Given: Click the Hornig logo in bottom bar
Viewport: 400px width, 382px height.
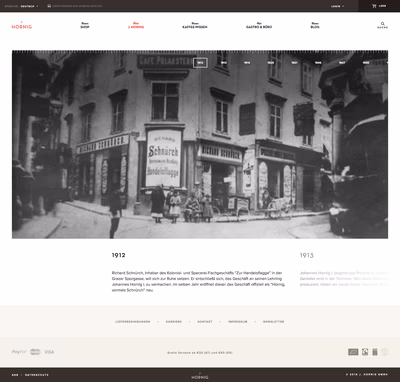Looking at the screenshot, I should (200, 375).
